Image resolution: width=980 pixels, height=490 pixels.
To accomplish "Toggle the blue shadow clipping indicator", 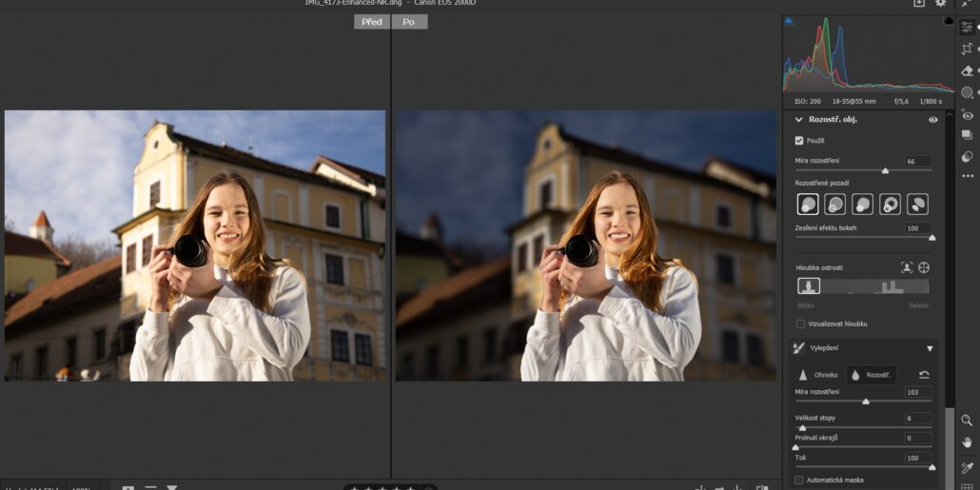I will [788, 21].
